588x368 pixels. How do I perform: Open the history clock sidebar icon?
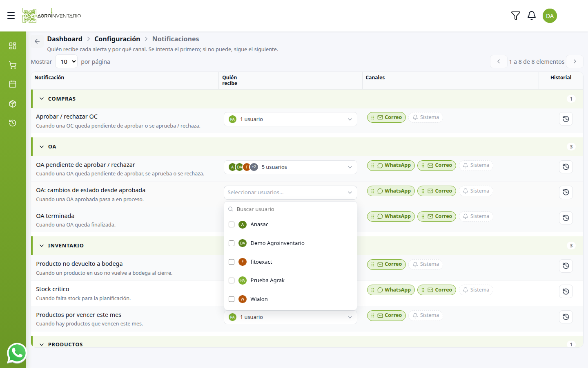13,123
